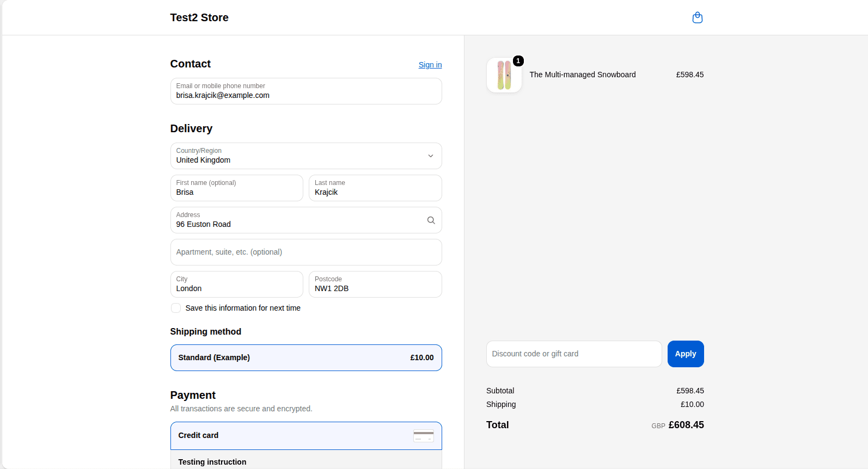The image size is (868, 469).
Task: Click the Multi-managed Snowboard product name
Action: (583, 75)
